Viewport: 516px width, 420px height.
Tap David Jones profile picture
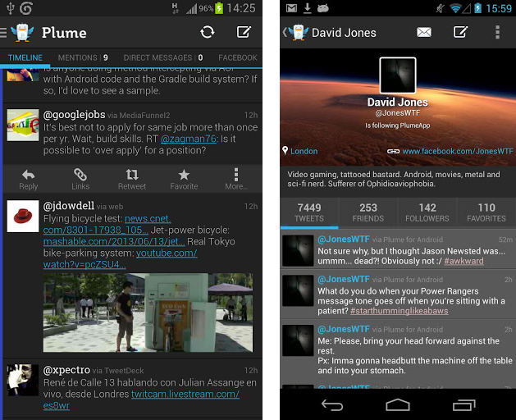coord(398,75)
